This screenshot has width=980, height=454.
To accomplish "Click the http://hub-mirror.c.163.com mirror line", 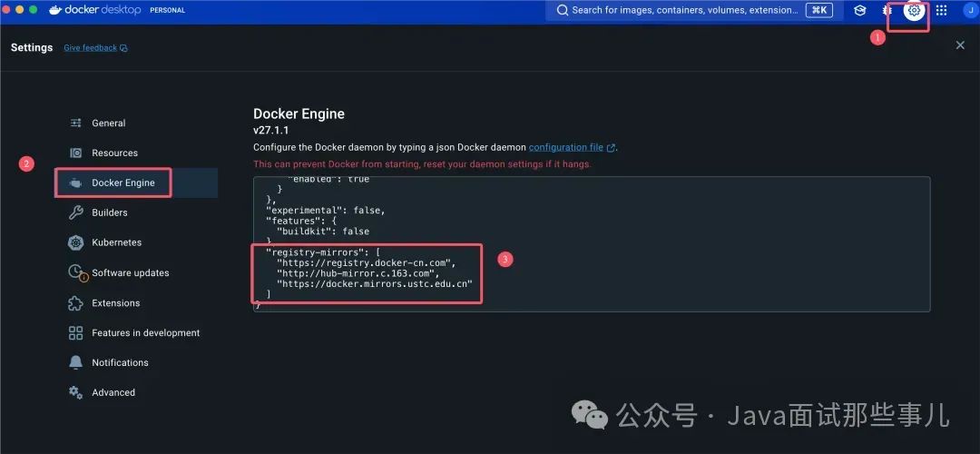I will [x=358, y=273].
